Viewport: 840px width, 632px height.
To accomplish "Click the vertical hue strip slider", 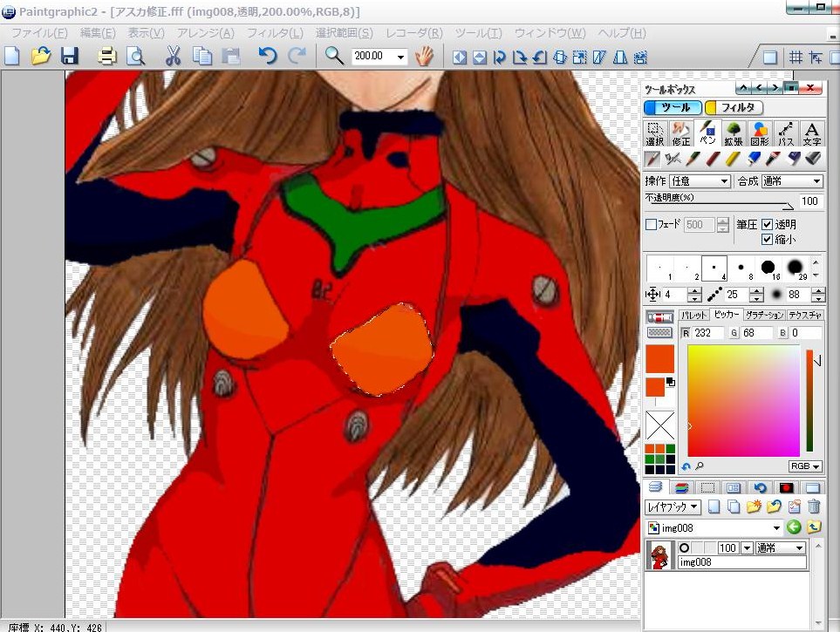I will [x=809, y=401].
